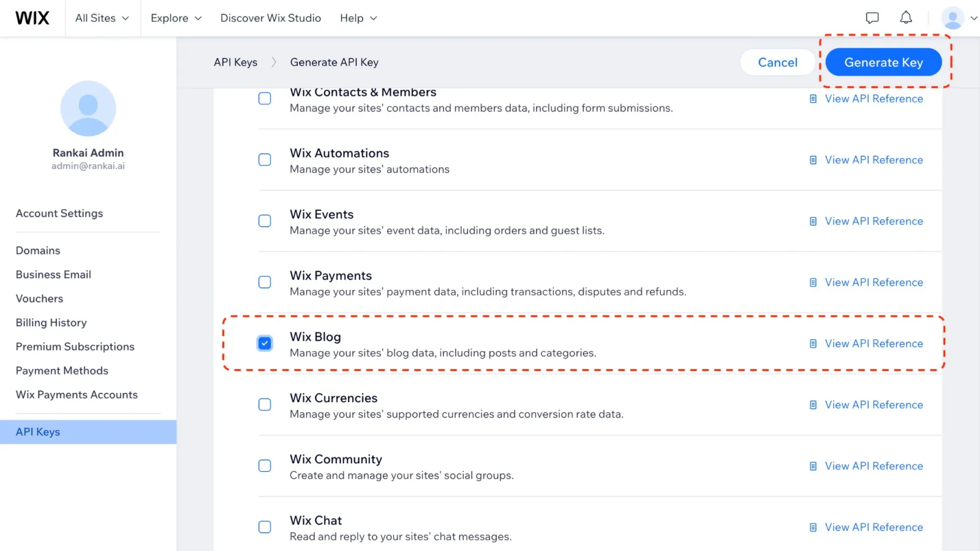Open Vouchers page
The height and width of the screenshot is (551, 980).
coord(39,298)
